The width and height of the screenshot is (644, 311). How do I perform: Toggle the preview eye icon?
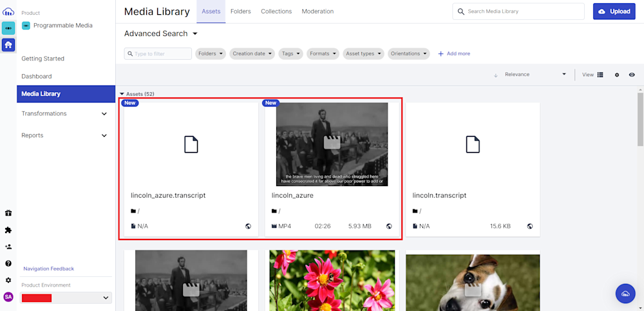(x=632, y=75)
